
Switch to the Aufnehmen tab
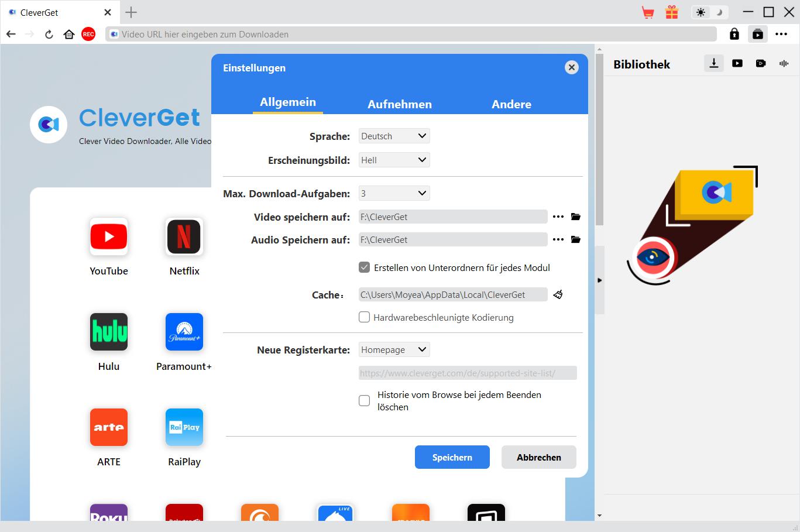[x=400, y=104]
